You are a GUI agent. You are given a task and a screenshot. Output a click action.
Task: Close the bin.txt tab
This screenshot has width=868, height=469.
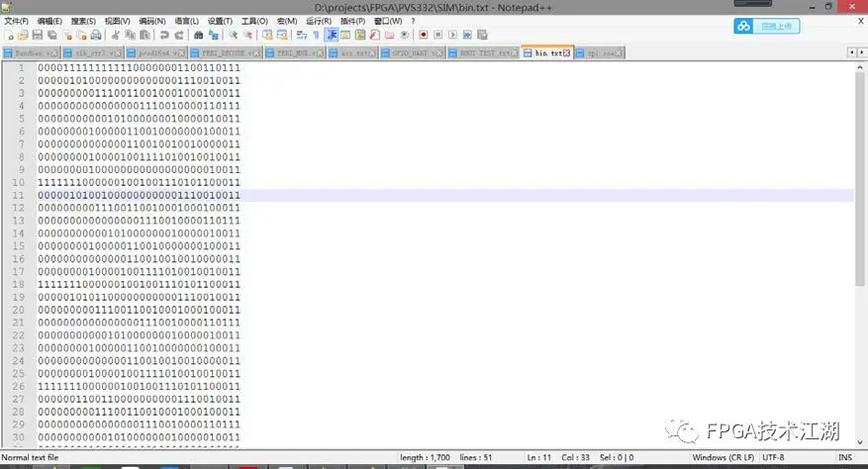click(x=566, y=52)
